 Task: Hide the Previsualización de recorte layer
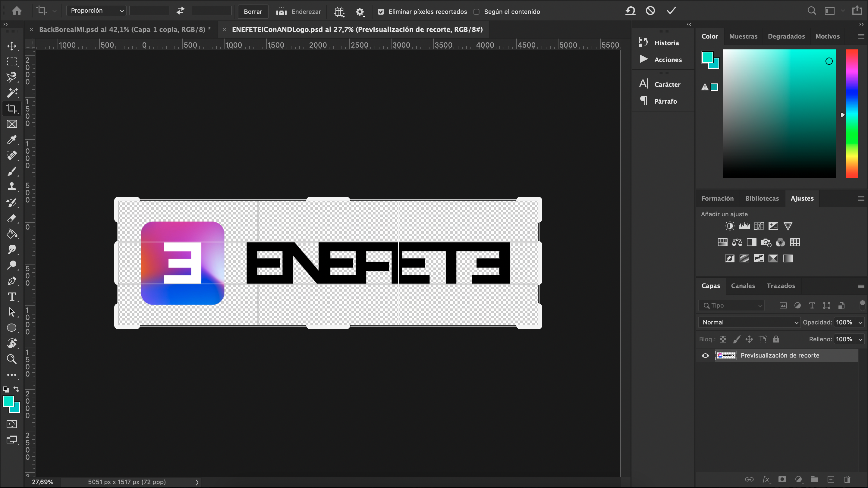(x=705, y=356)
